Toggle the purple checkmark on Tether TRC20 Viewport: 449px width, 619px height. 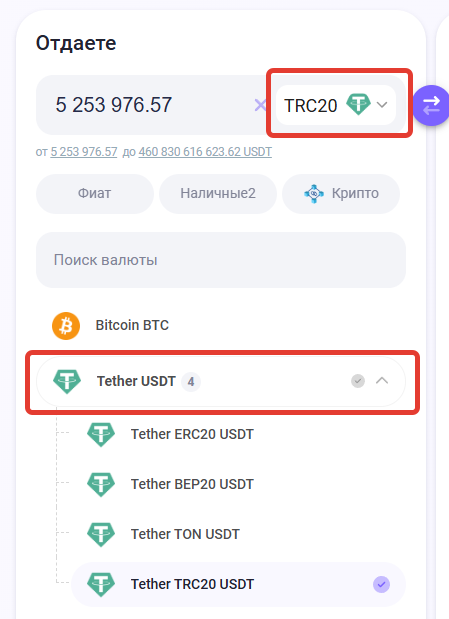click(x=381, y=584)
